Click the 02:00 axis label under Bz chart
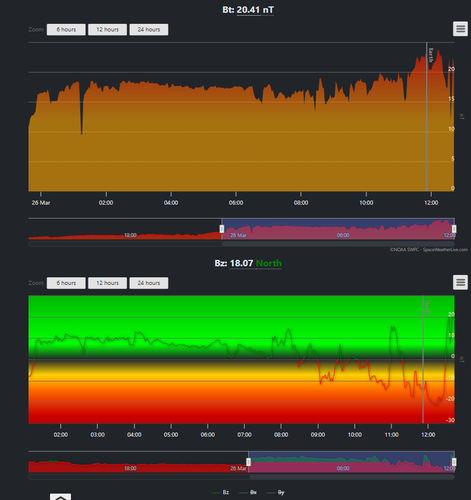 (61, 435)
